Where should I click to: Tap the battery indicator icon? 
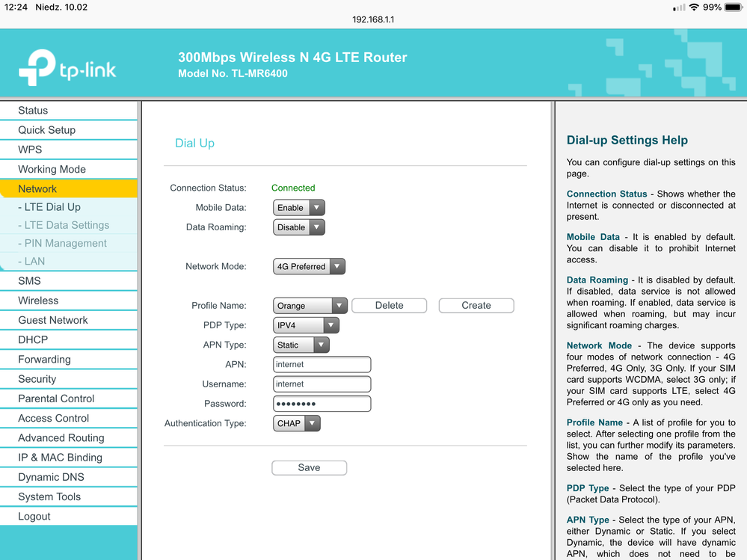tap(734, 7)
